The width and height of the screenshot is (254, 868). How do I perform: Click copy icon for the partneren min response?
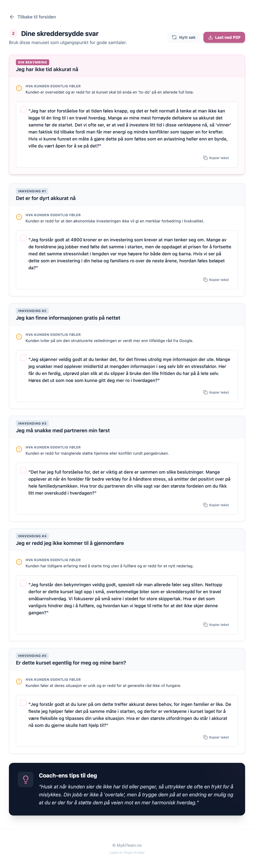[205, 505]
